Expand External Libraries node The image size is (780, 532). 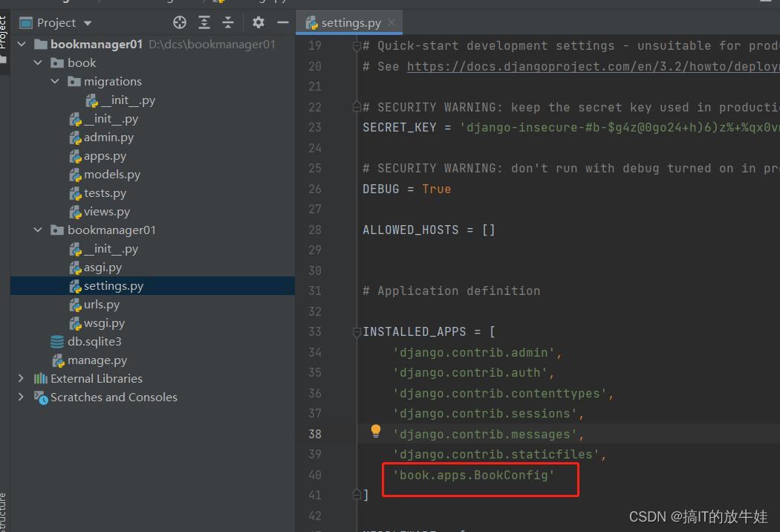click(21, 379)
